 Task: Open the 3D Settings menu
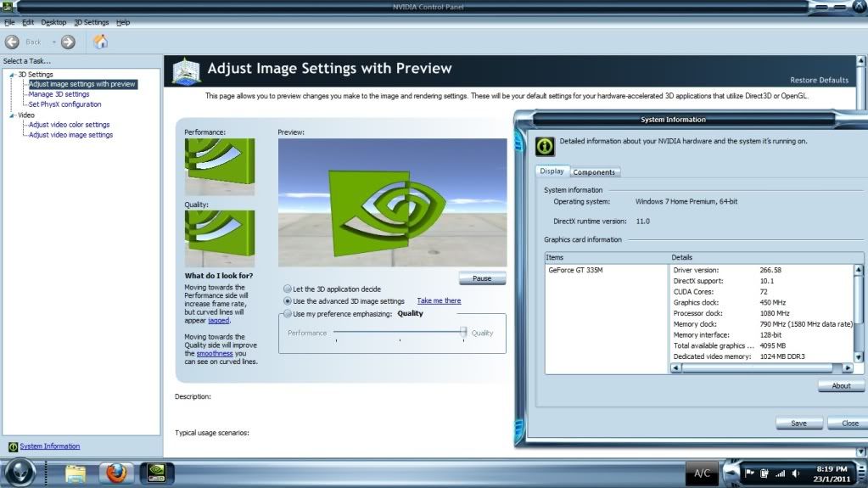point(92,22)
